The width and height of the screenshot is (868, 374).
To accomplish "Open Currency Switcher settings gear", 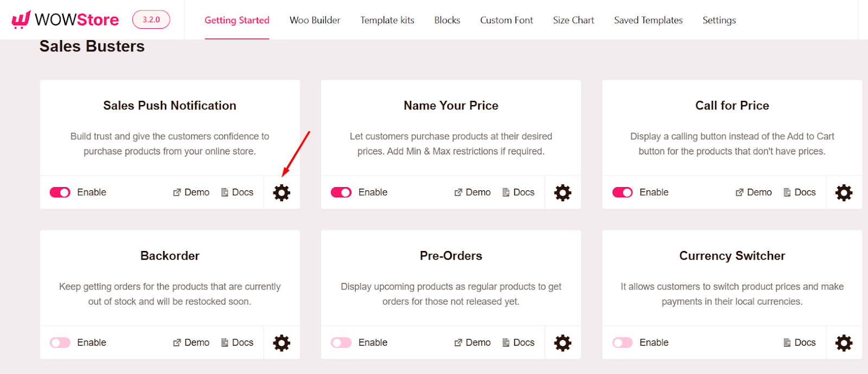I will coord(844,343).
